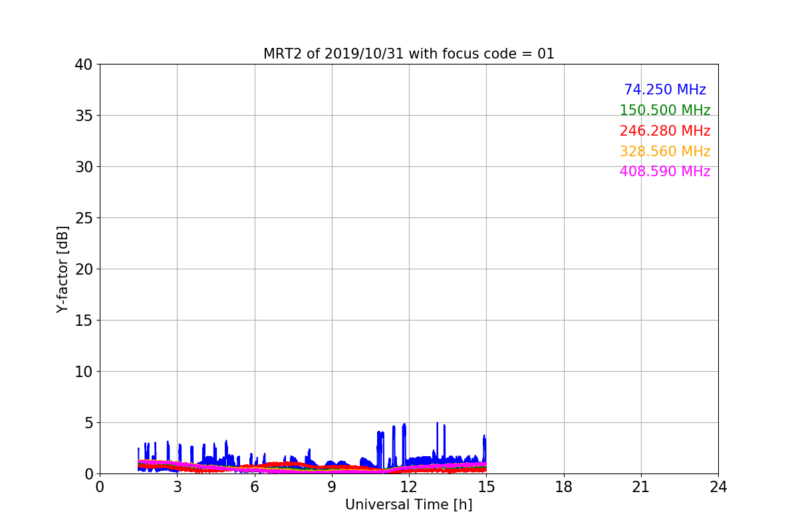Click the x-axis tick label 12
798x532 pixels.
coord(409,487)
